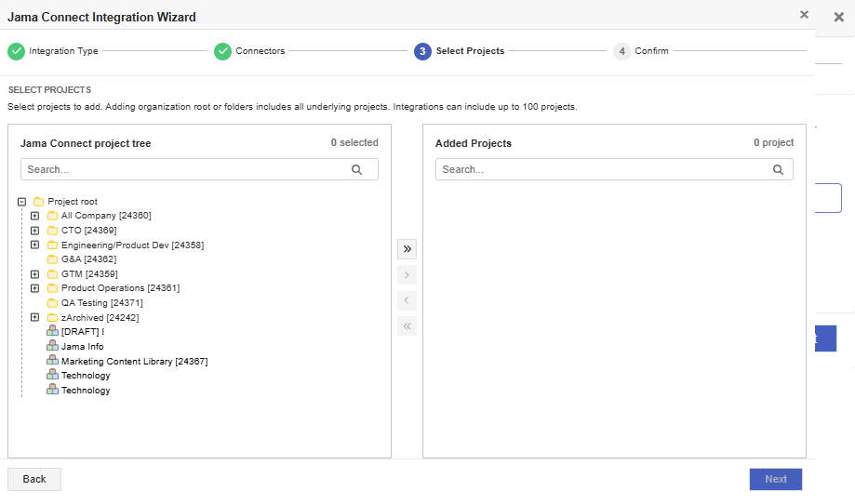Screen dimensions: 855x504
Task: Click the All Company folder icon
Action: (x=52, y=216)
